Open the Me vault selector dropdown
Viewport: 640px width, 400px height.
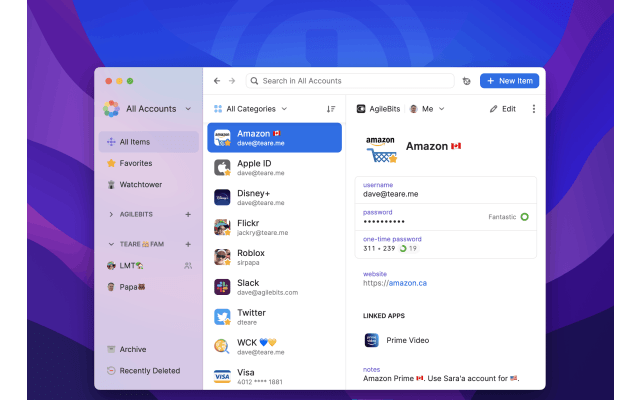427,109
